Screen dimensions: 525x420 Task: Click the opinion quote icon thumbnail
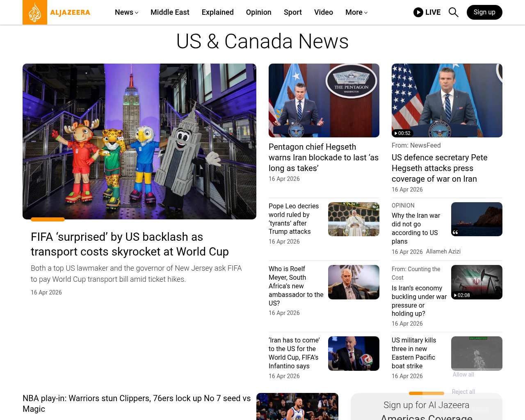pyautogui.click(x=476, y=219)
